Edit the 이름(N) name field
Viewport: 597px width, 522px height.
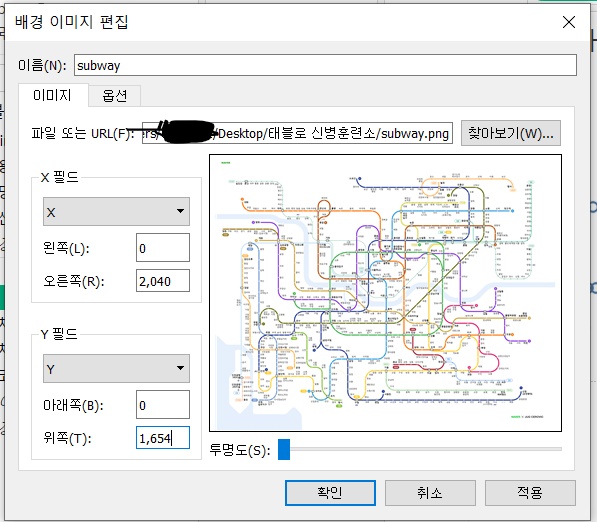(325, 65)
